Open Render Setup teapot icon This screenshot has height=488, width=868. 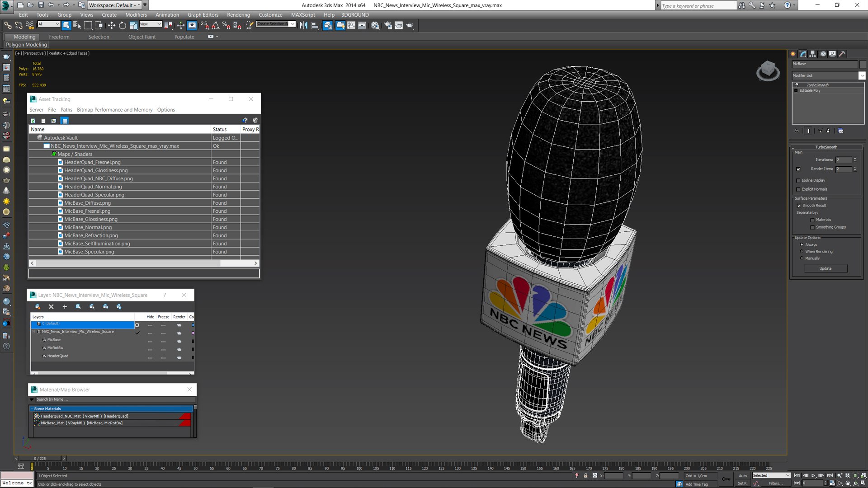(388, 25)
